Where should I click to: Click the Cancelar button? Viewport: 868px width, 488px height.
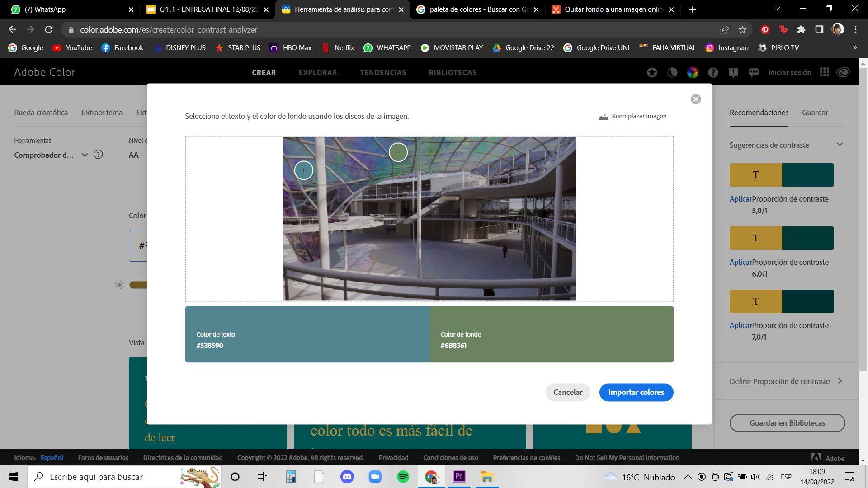tap(568, 392)
